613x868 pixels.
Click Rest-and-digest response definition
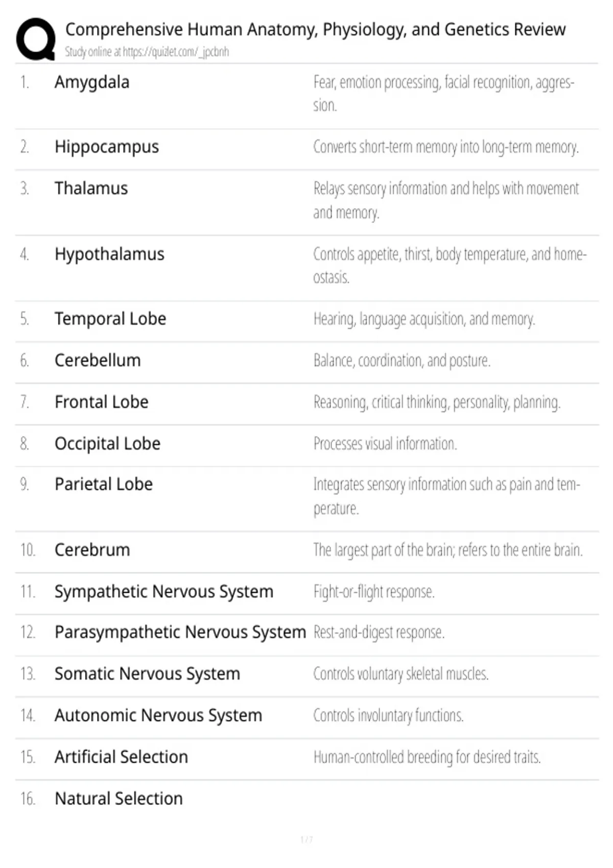pyautogui.click(x=379, y=633)
